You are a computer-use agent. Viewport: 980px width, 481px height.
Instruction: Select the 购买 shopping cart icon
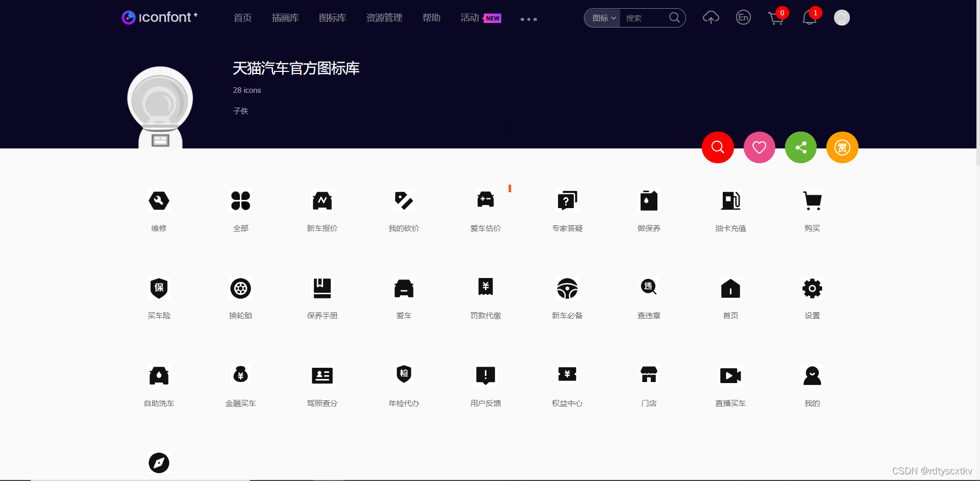coord(812,200)
